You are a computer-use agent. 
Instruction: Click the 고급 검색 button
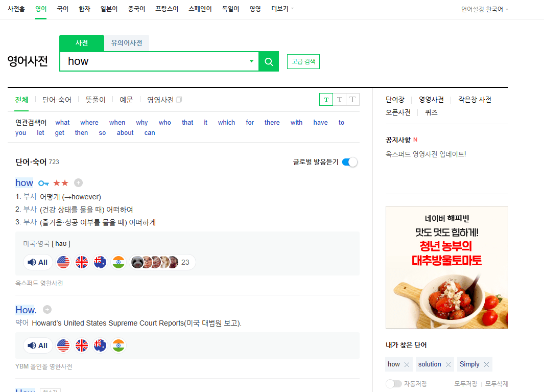303,61
